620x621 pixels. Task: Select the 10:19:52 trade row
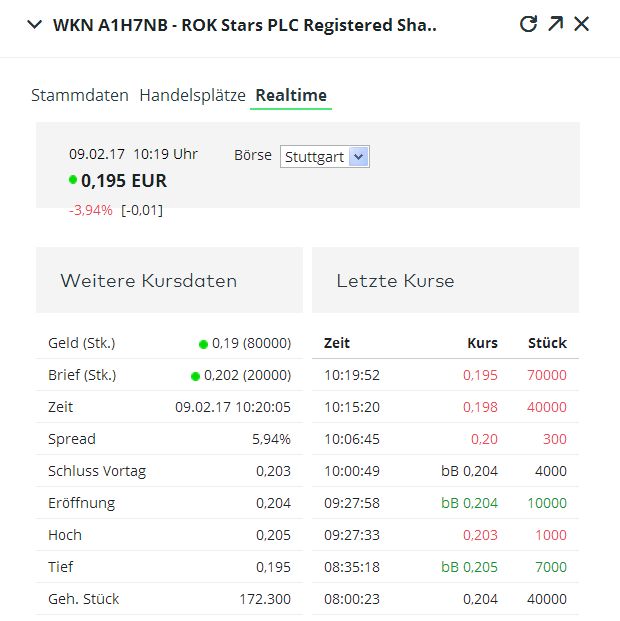pyautogui.click(x=445, y=375)
